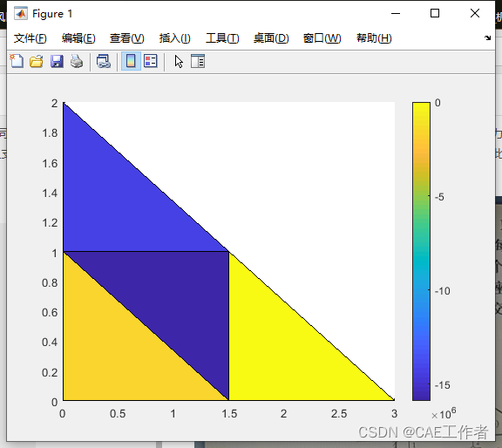The width and height of the screenshot is (502, 448).
Task: Click the y-axis tick label 1.8
Action: (50, 132)
